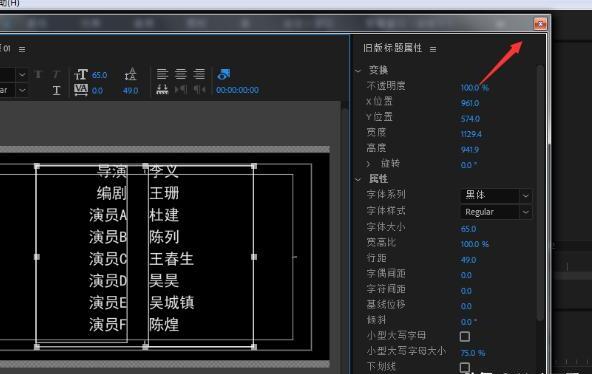Click 高度 value 941.9
Screen dimensions: 592x374
click(470, 150)
